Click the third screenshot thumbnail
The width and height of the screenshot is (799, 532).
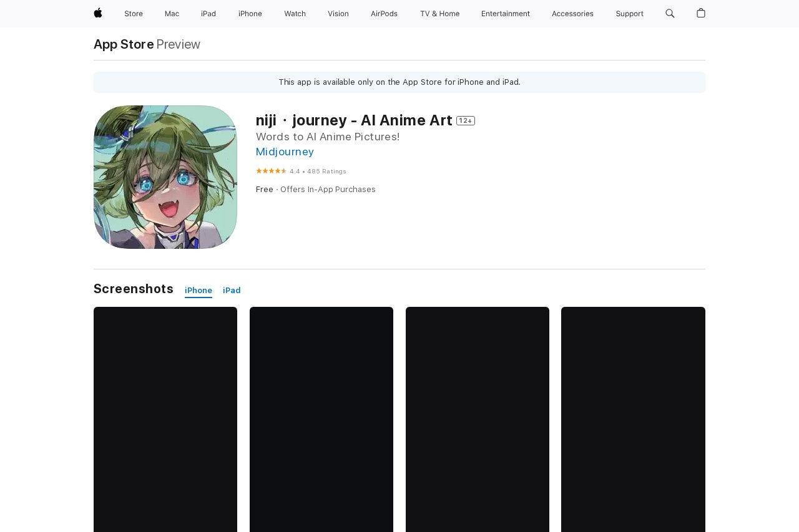click(478, 419)
